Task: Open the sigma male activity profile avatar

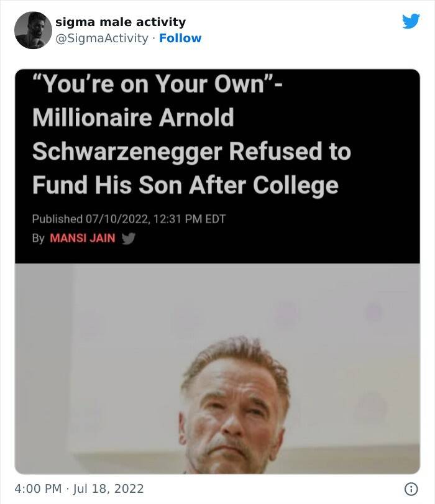Action: [x=33, y=30]
